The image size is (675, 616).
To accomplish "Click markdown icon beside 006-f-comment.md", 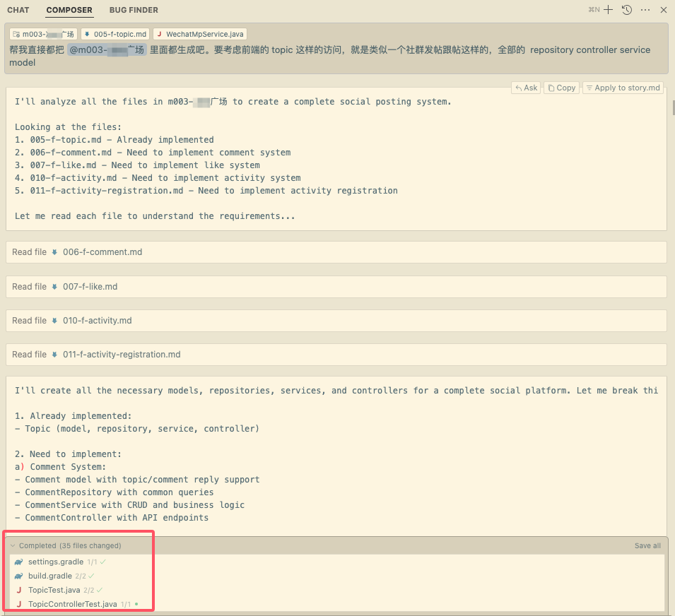I will click(54, 252).
